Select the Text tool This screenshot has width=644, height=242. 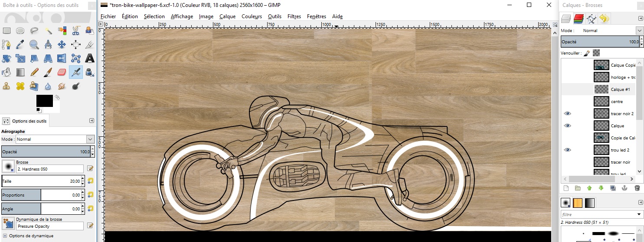pos(90,58)
